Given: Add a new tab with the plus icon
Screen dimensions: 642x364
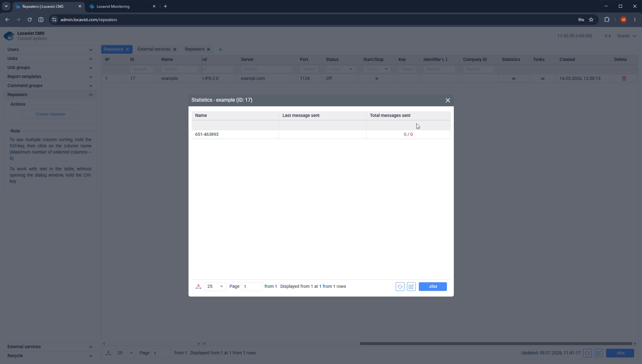Looking at the screenshot, I should [x=221, y=50].
